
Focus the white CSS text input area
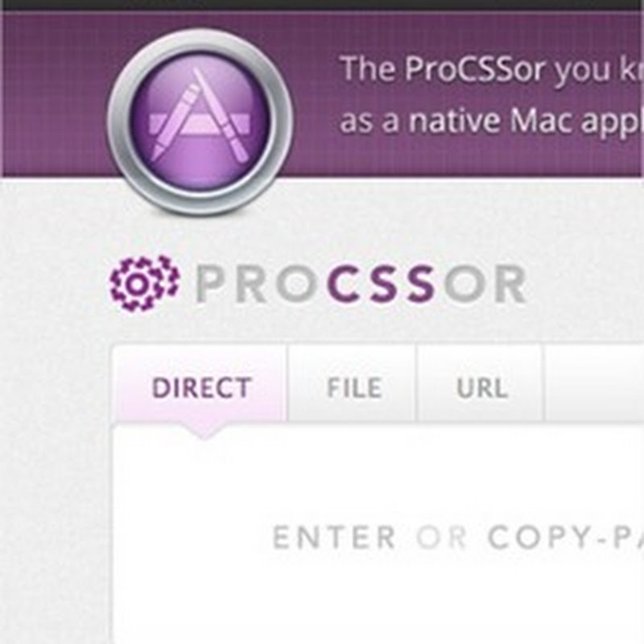(378, 535)
